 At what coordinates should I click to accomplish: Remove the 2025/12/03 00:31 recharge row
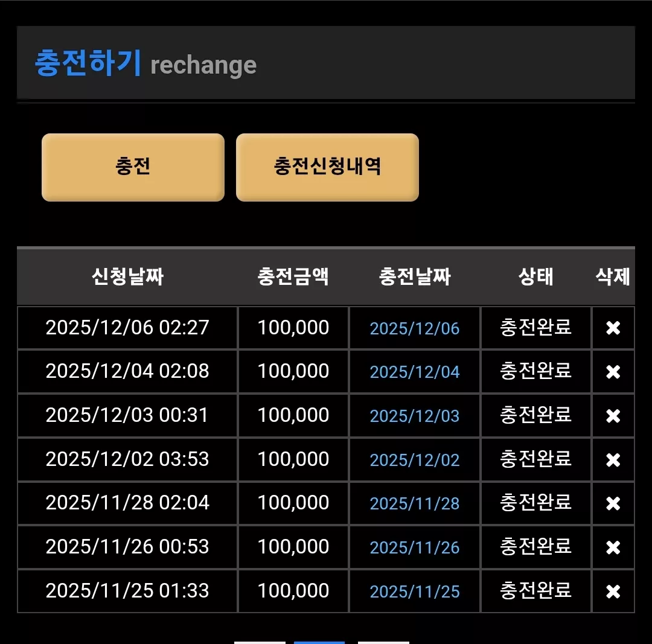(x=613, y=416)
